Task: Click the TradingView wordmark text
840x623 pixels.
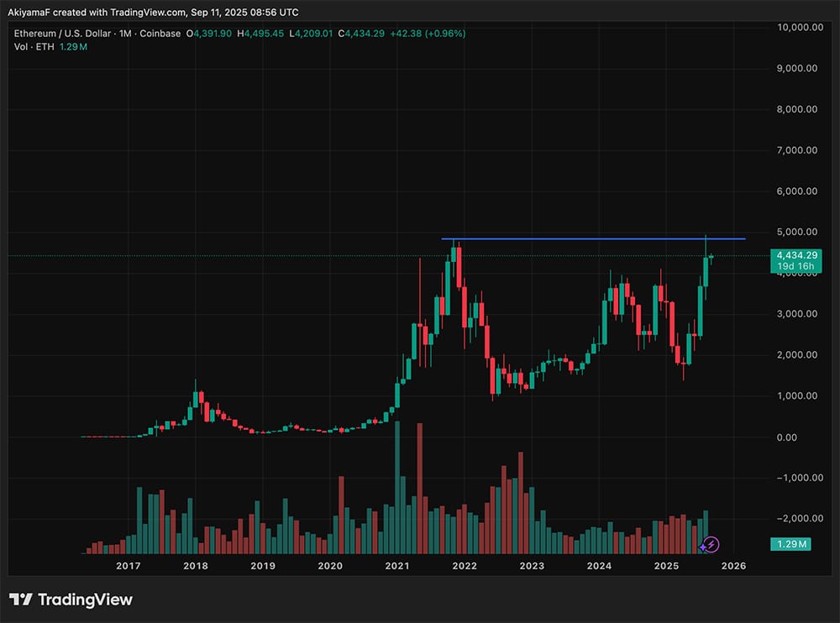Action: coord(85,599)
